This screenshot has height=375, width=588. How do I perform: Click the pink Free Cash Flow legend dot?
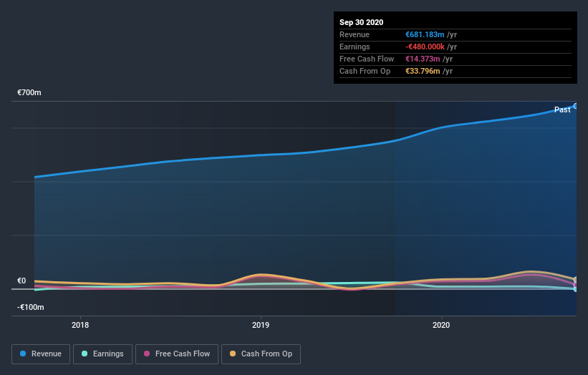(x=147, y=354)
